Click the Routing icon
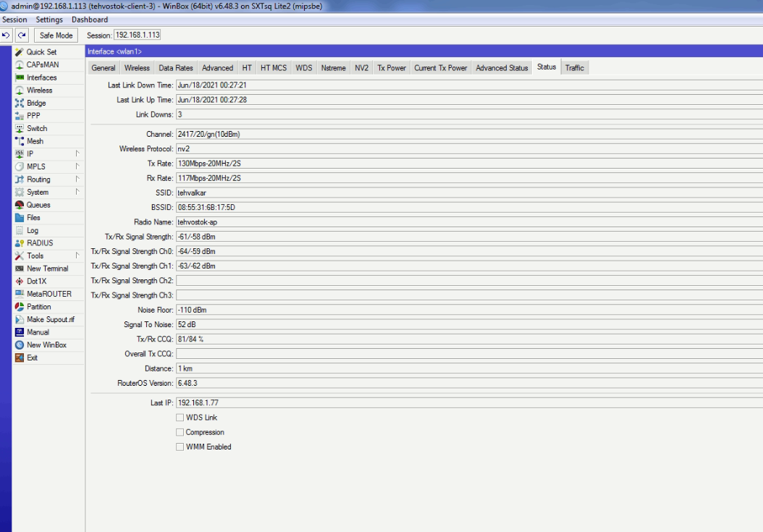Image resolution: width=763 pixels, height=532 pixels. (19, 179)
